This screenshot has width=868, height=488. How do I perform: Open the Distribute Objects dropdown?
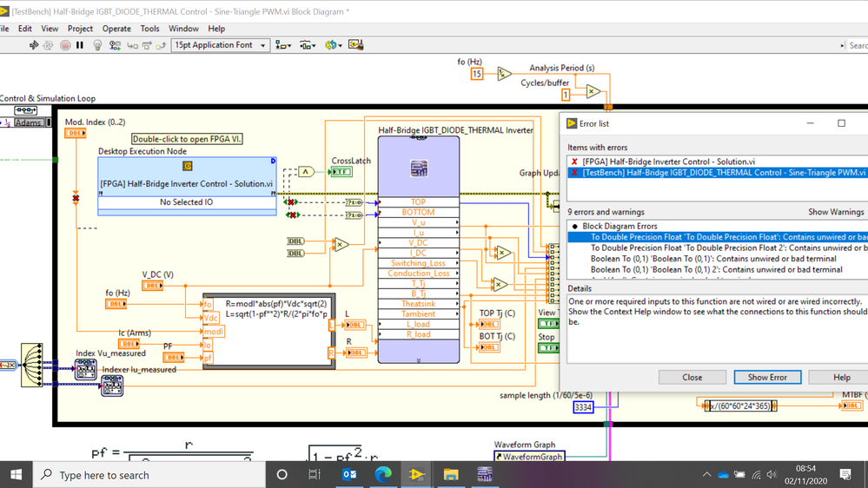coord(308,45)
